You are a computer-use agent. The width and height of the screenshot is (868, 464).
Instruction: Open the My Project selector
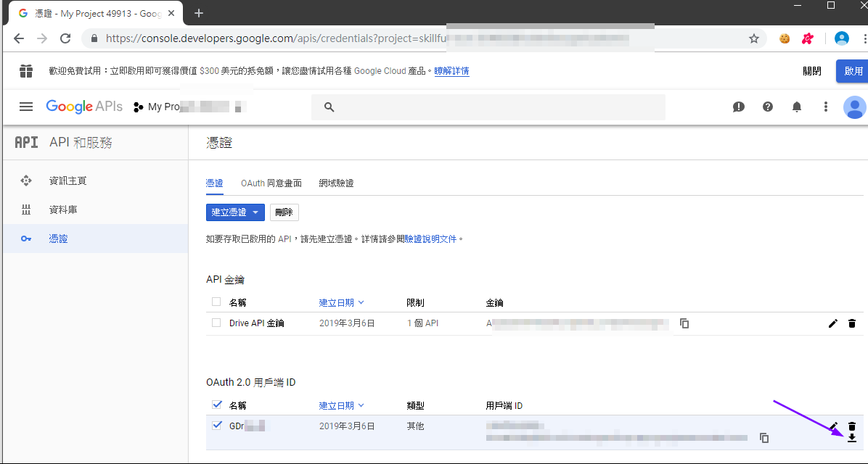tap(190, 107)
